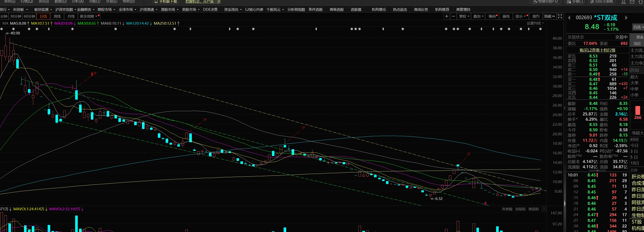Switch chart period to 60分钟
644x232 pixels.
tap(29, 16)
